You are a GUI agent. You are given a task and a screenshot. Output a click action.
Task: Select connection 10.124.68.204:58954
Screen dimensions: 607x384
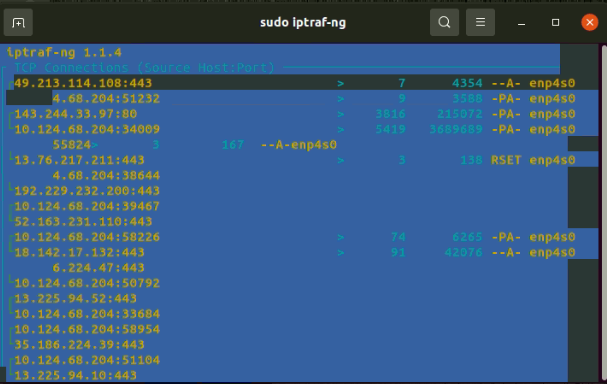coord(87,329)
